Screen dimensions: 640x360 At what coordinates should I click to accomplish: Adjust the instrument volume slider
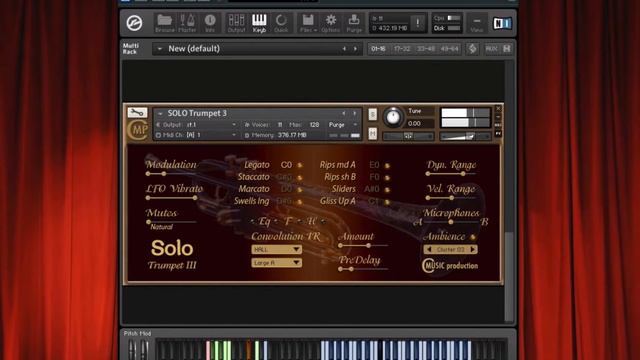(465, 136)
